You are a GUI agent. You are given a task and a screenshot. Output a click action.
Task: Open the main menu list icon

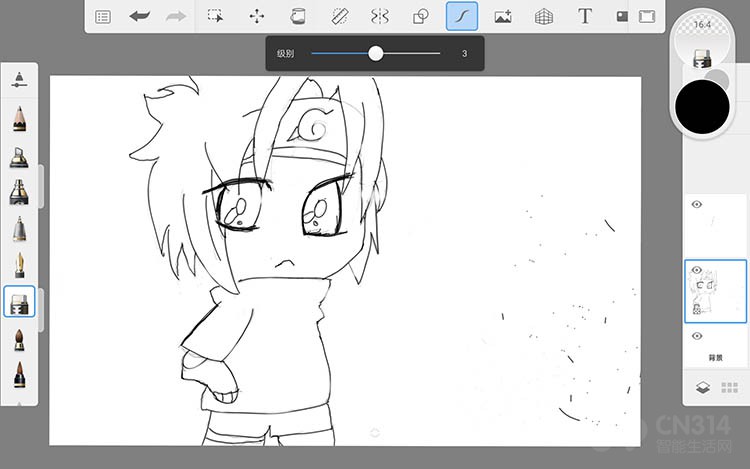(103, 17)
